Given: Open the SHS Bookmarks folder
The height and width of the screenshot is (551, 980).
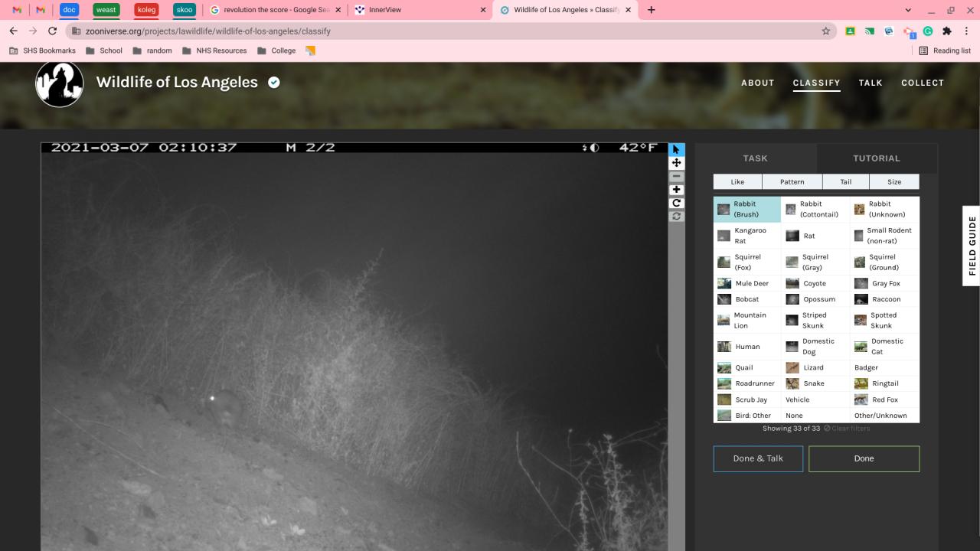Looking at the screenshot, I should pos(43,51).
